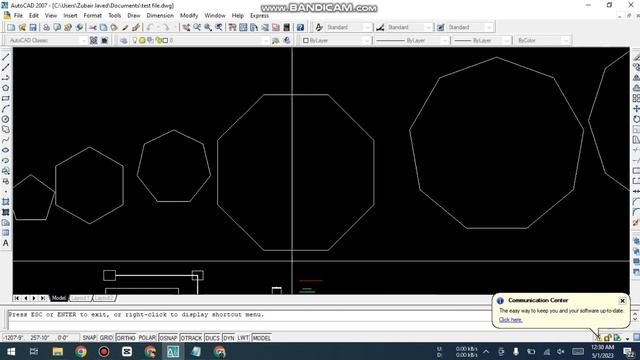Screen dimensions: 640x360
Task: Toggle DYN dynamic input
Action: tap(229, 338)
